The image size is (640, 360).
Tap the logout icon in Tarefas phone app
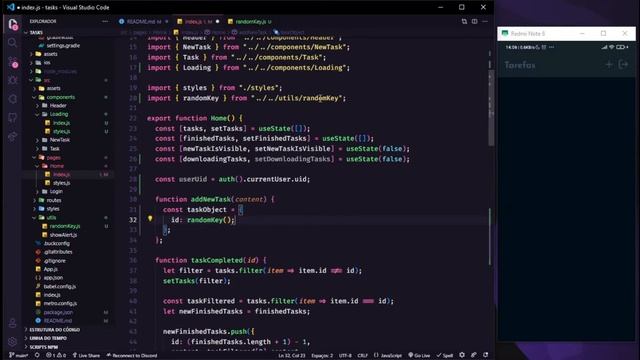tap(623, 64)
